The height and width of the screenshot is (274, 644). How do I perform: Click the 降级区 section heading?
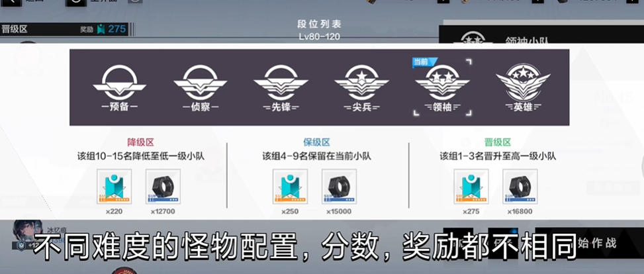(140, 142)
